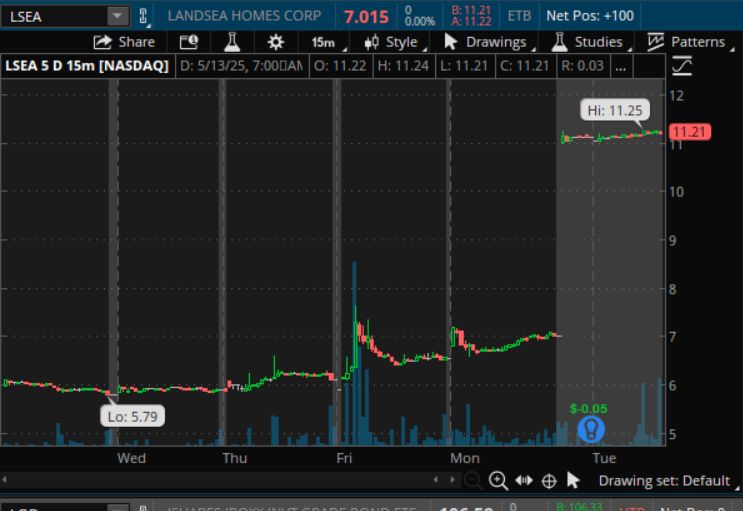Screen dimensions: 743x511
Task: Open the Studies menu
Action: click(590, 42)
